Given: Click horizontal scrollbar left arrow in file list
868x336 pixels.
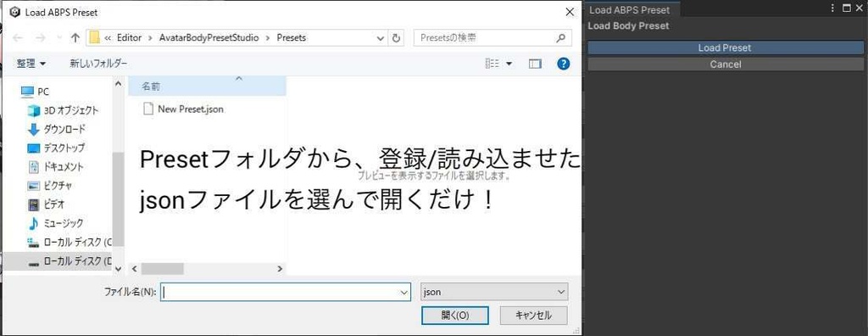Looking at the screenshot, I should pyautogui.click(x=133, y=269).
